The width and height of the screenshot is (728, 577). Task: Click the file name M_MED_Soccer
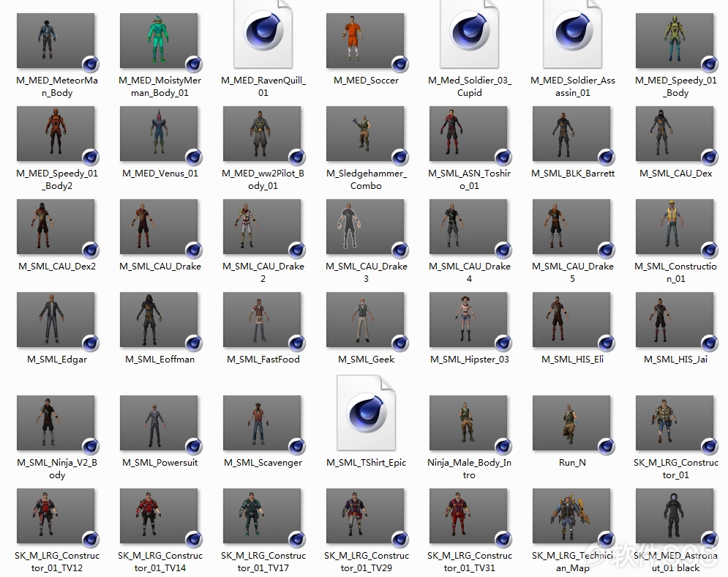(x=367, y=81)
